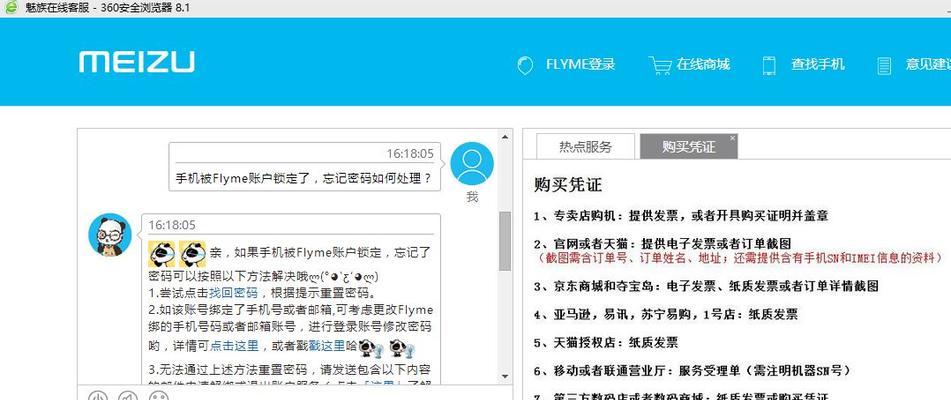This screenshot has width=951, height=400.
Task: Click the 360 browser icon in title bar
Action: point(10,8)
